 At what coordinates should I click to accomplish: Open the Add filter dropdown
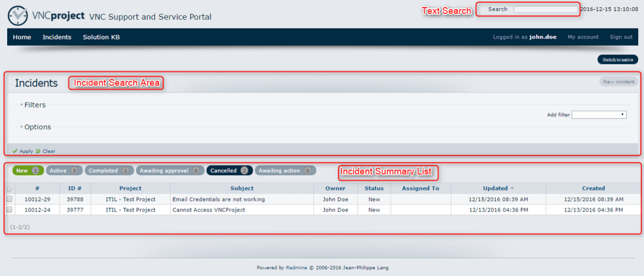coord(599,115)
